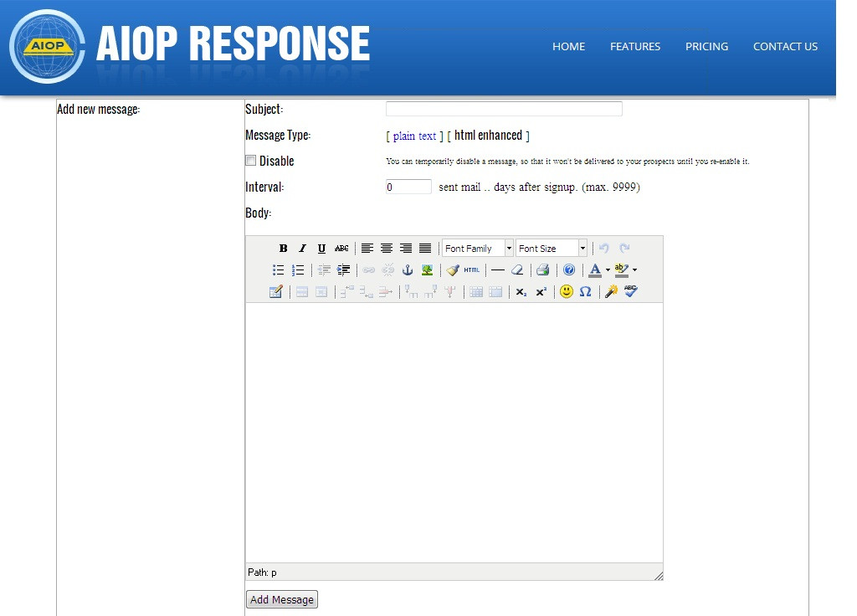Justify the text fully
Image resolution: width=857 pixels, height=616 pixels.
[x=425, y=248]
